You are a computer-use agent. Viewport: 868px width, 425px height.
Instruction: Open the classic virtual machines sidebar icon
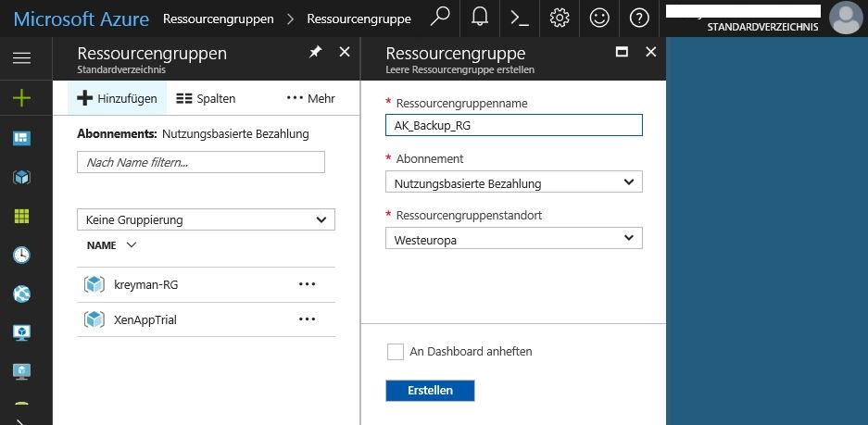pos(21,371)
